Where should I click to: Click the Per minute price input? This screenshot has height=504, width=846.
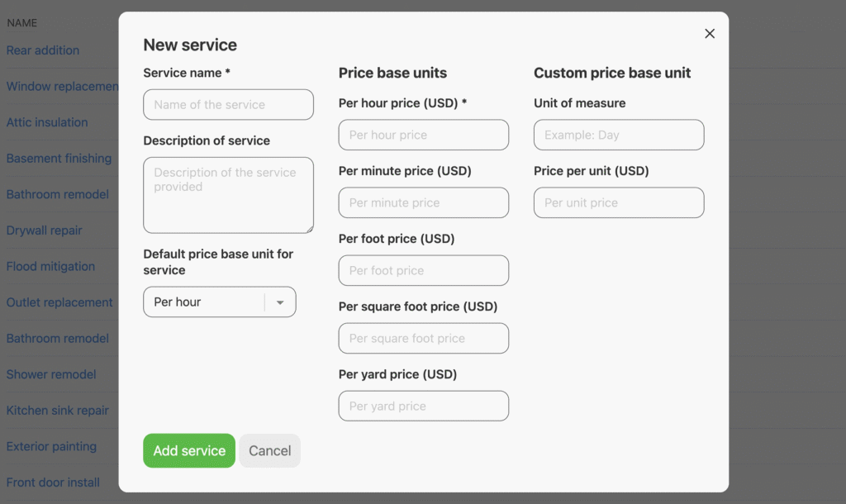423,202
